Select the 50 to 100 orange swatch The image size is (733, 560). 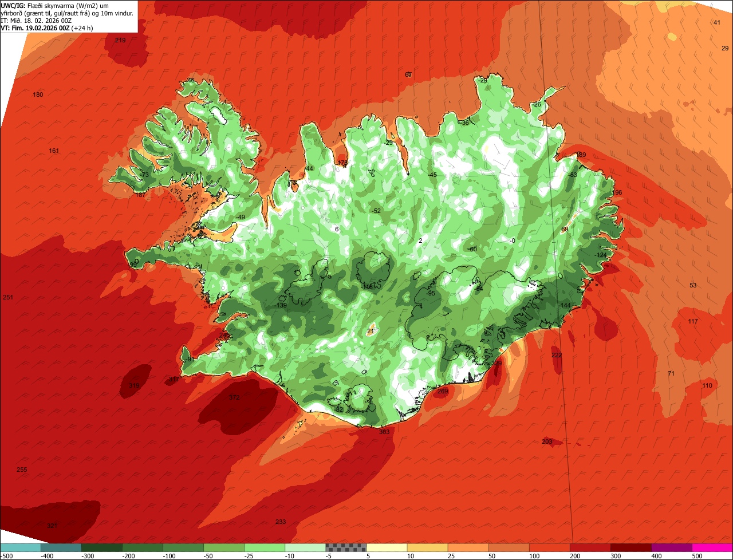point(509,547)
